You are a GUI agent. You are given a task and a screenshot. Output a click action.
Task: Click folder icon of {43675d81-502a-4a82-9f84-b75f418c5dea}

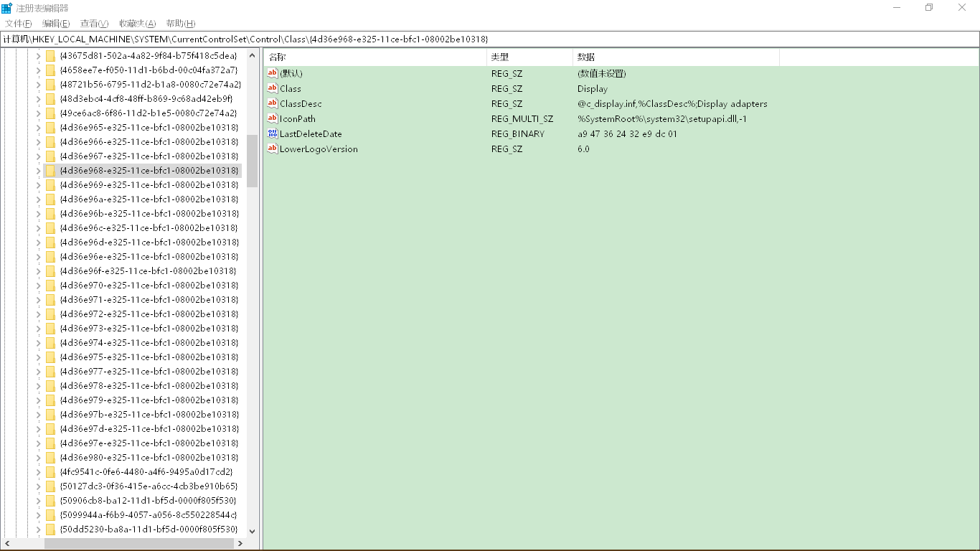50,56
